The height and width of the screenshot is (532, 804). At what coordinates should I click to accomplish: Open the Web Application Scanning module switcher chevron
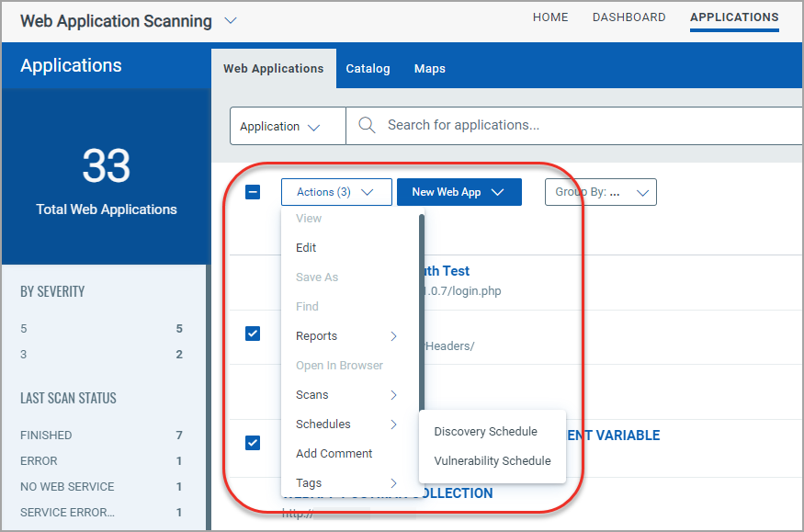coord(231,20)
